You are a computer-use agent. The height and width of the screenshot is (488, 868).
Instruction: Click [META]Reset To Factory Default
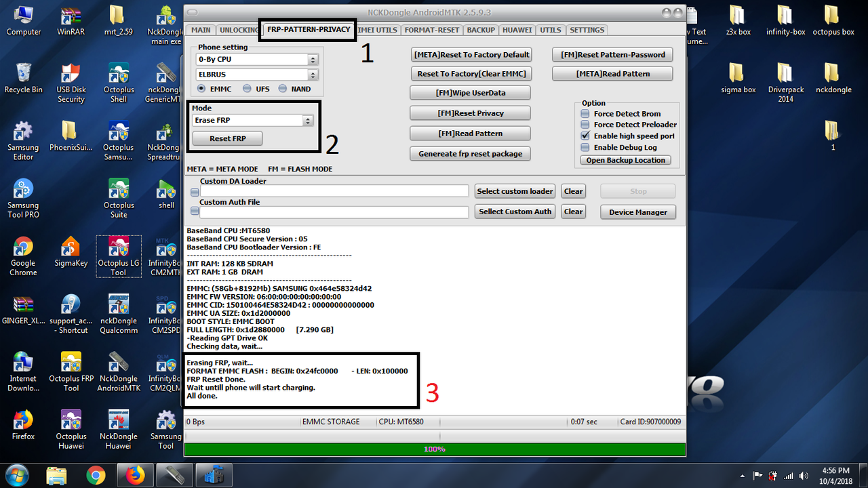coord(471,54)
